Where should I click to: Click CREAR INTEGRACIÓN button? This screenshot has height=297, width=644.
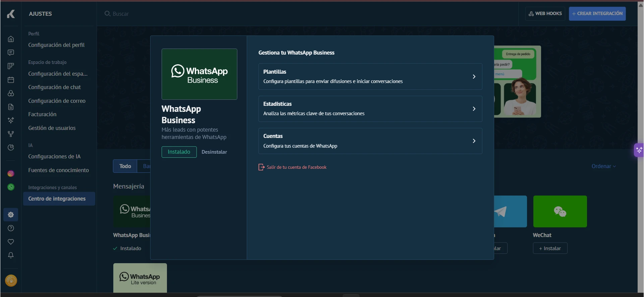click(597, 14)
